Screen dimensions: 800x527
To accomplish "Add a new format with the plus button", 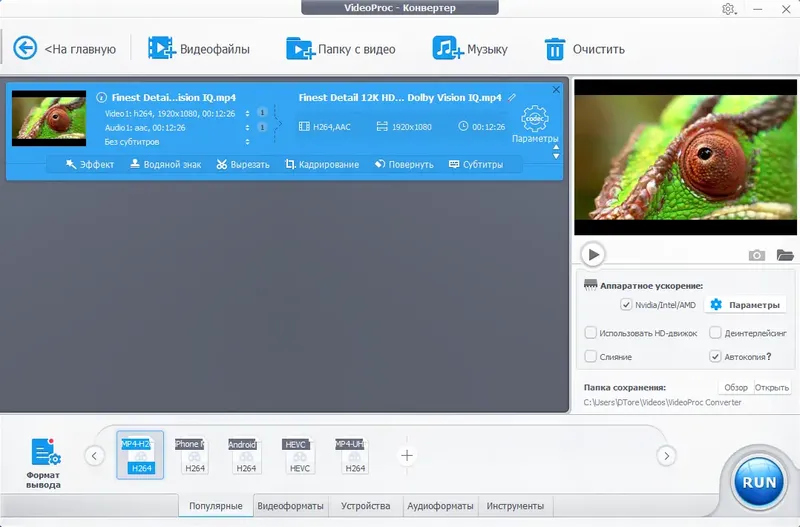I will coord(407,455).
